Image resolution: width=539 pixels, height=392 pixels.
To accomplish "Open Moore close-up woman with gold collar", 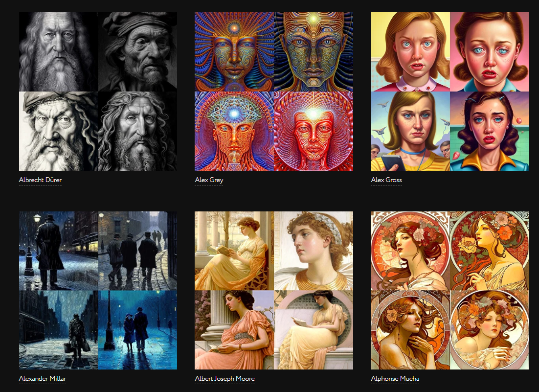I will [x=314, y=251].
